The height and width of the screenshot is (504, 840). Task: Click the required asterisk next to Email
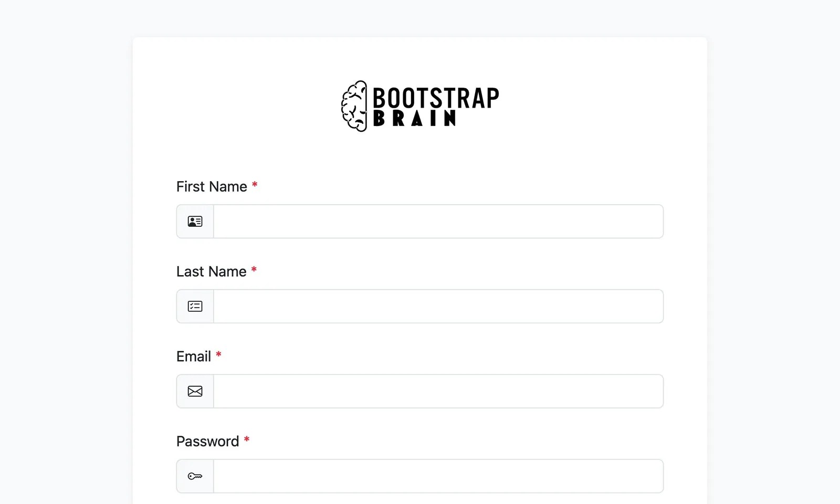[x=219, y=355]
